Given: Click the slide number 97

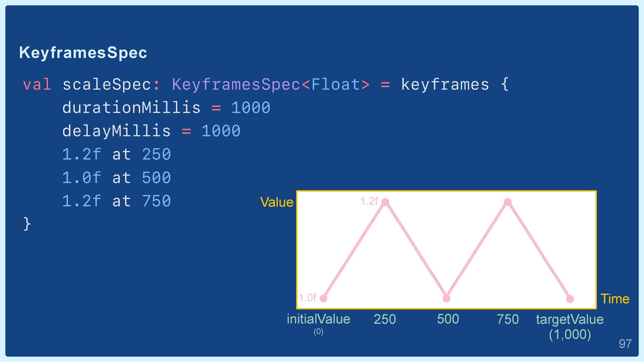Looking at the screenshot, I should click(625, 344).
